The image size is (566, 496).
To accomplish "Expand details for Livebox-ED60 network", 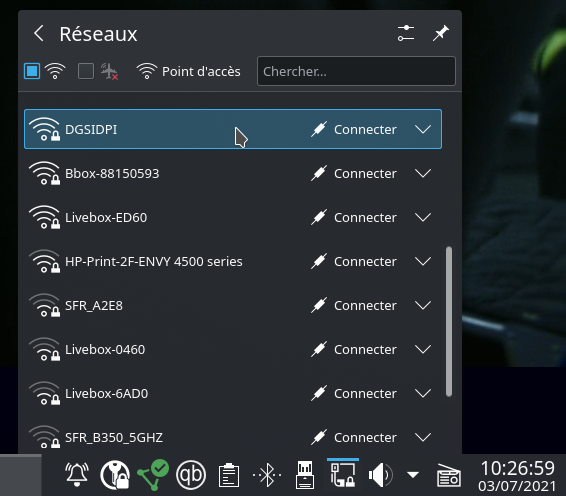I will pos(423,217).
